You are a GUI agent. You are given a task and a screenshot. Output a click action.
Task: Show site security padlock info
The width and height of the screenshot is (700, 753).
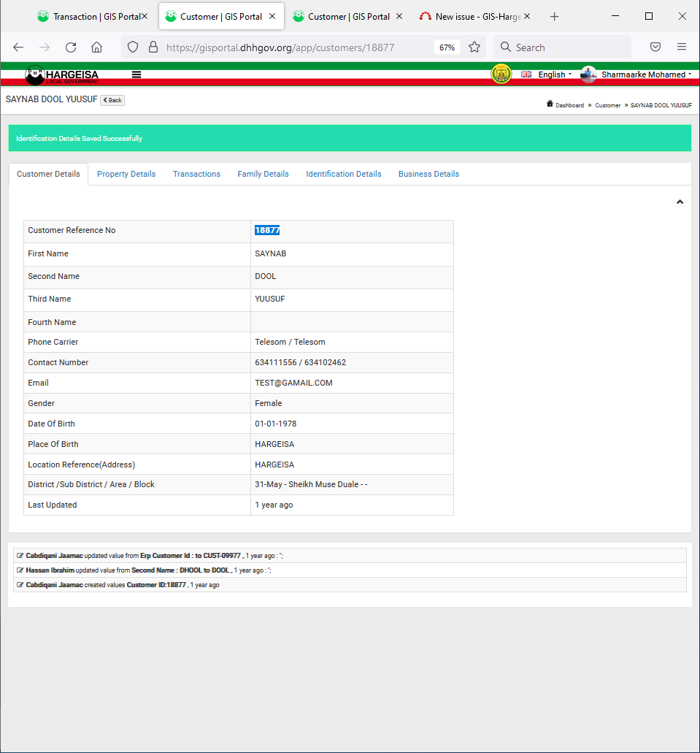153,47
